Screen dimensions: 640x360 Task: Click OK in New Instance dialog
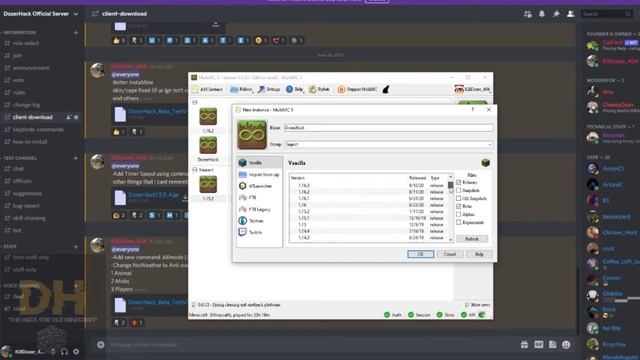(420, 254)
